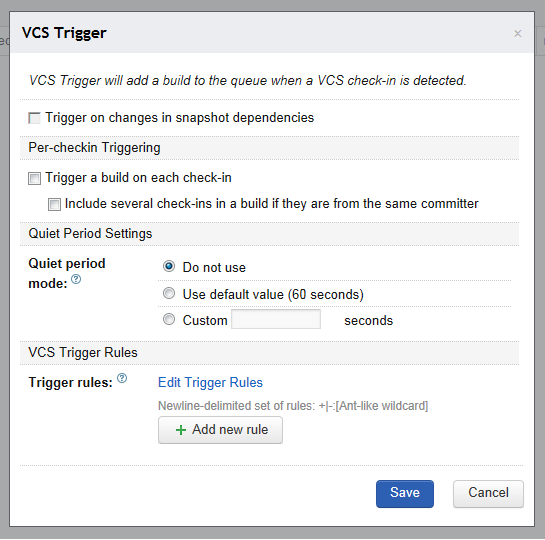545x540 pixels.
Task: Open help for Quiet period mode
Action: 76,279
